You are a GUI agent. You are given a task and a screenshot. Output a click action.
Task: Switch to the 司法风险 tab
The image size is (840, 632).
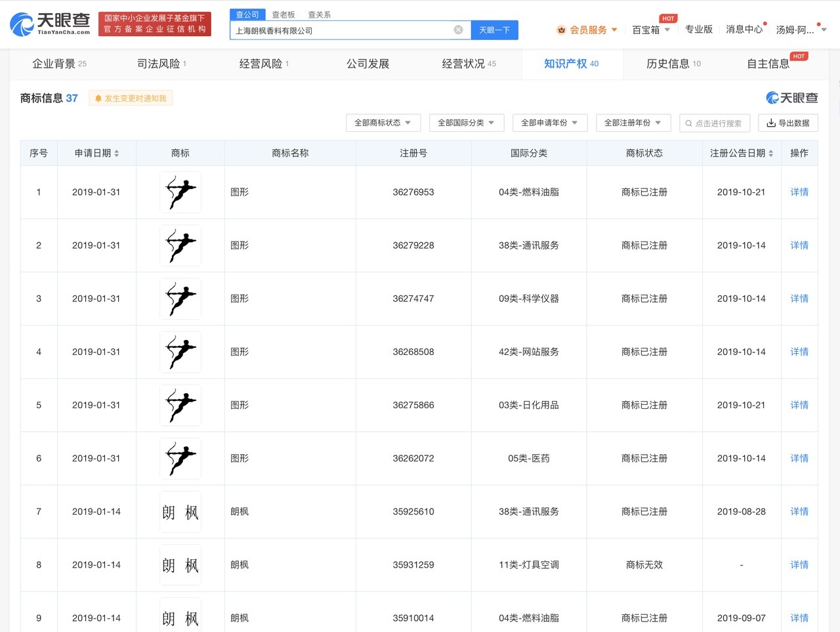point(157,64)
